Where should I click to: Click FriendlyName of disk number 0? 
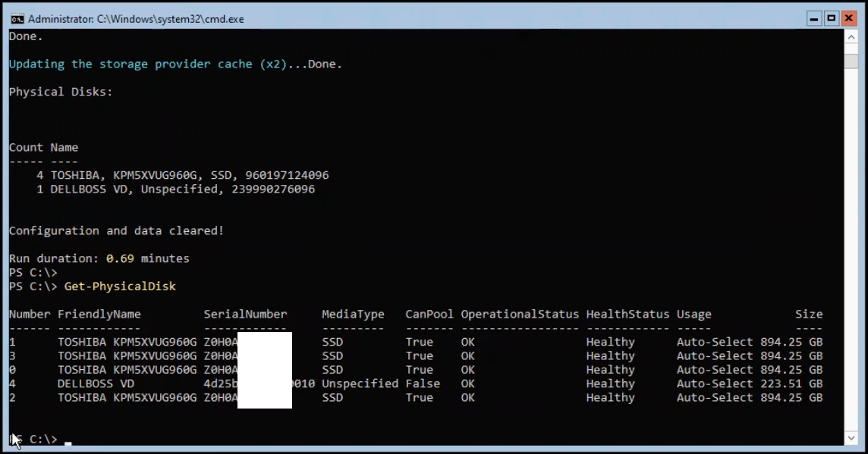[127, 370]
